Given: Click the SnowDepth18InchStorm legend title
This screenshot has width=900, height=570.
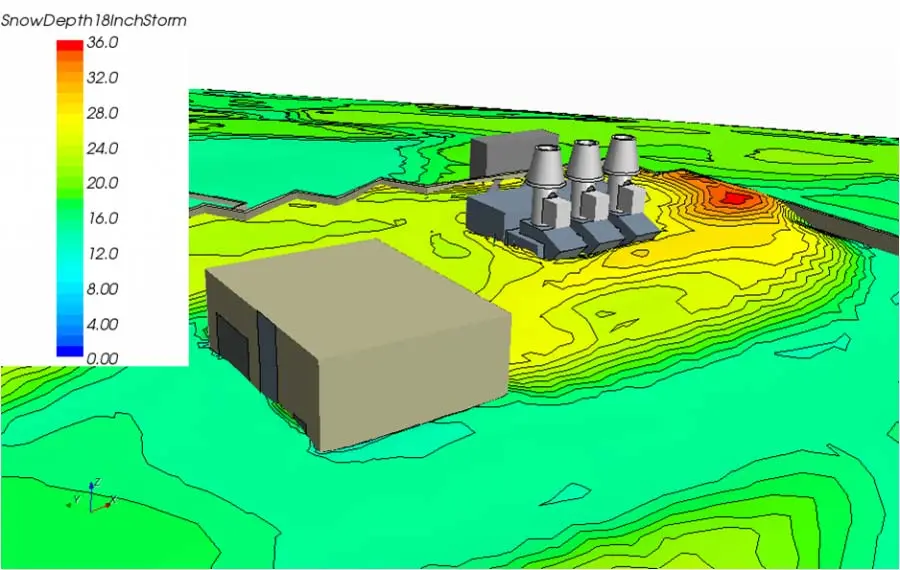Looking at the screenshot, I should coord(93,20).
